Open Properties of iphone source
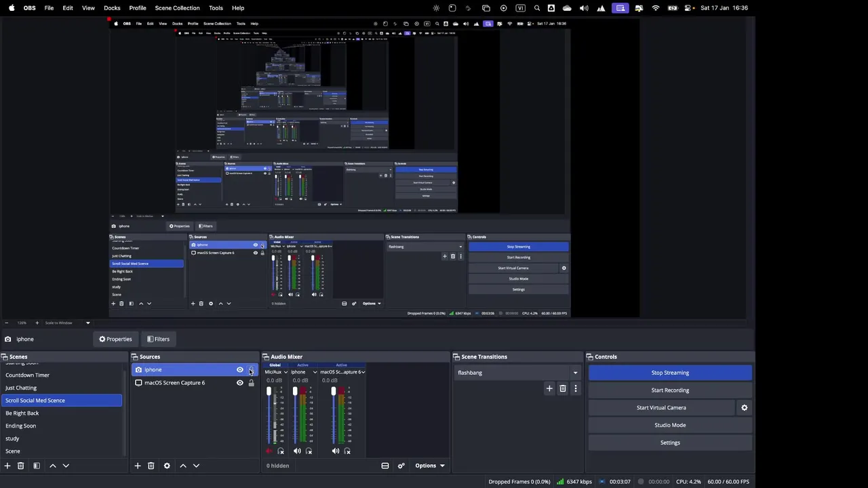Viewport: 868px width, 488px height. pyautogui.click(x=115, y=339)
